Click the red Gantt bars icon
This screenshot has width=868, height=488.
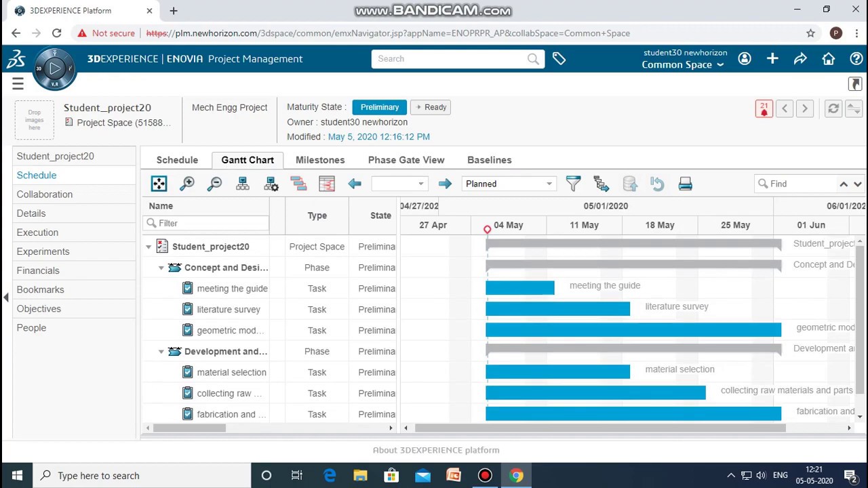pos(298,184)
